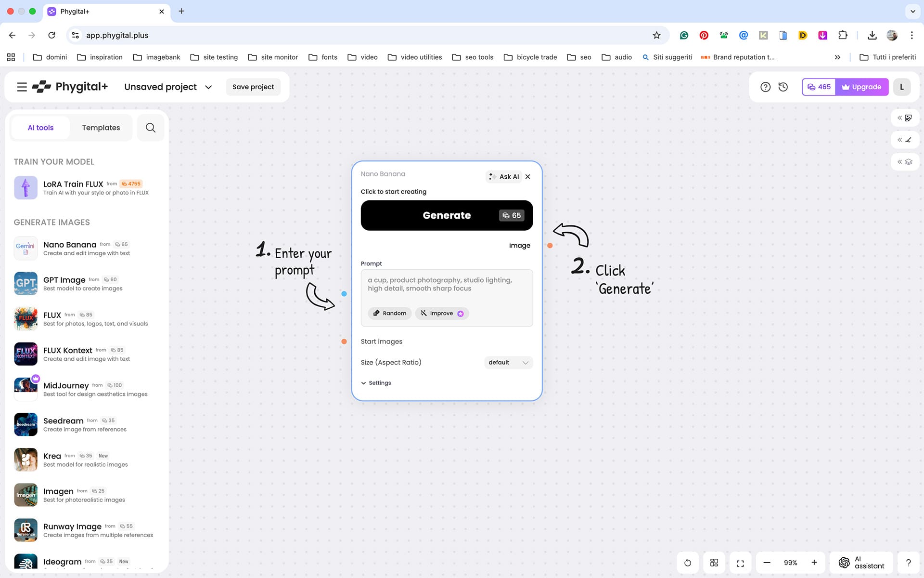Click the Save project button
The width and height of the screenshot is (924, 578).
click(x=253, y=87)
